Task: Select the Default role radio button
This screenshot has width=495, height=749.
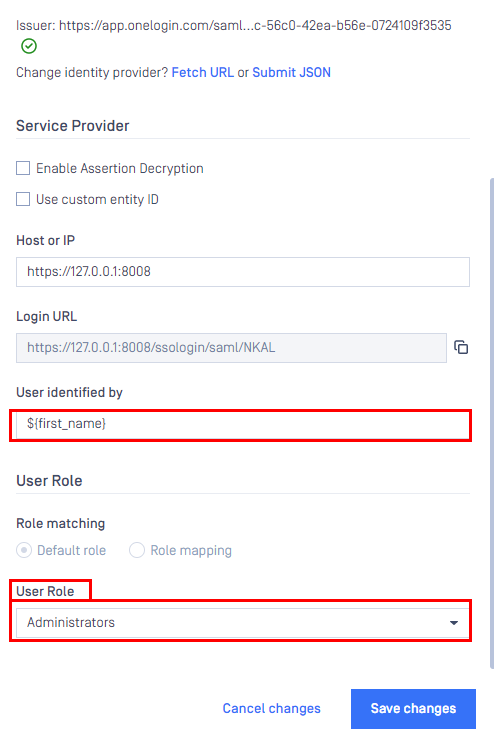Action: point(24,550)
